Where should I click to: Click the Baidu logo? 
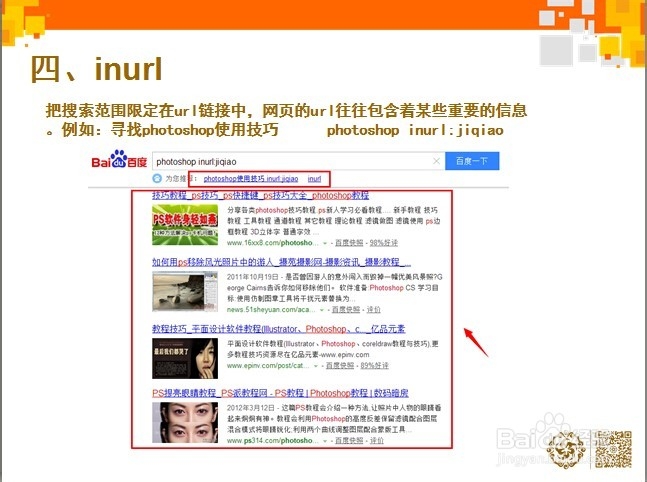tap(119, 160)
